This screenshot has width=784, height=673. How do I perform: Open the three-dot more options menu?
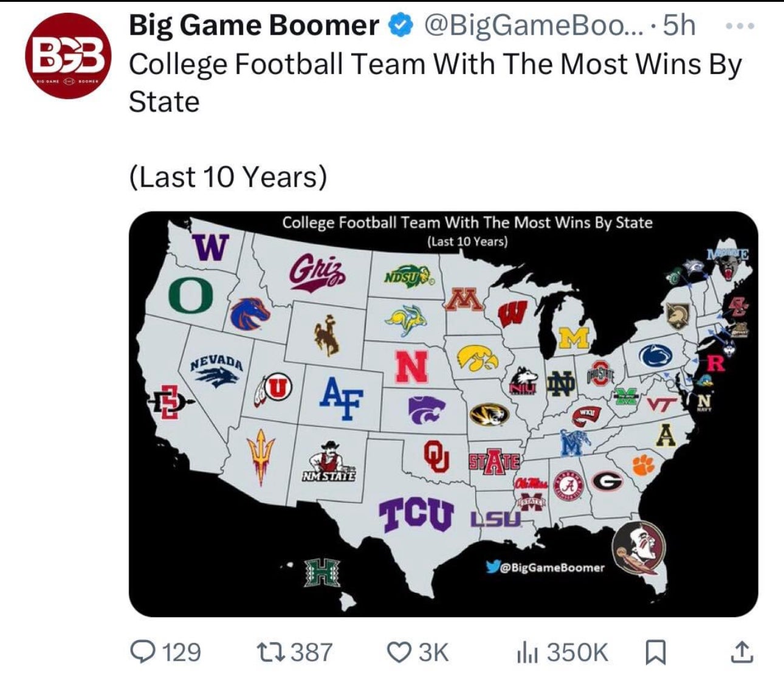(741, 26)
